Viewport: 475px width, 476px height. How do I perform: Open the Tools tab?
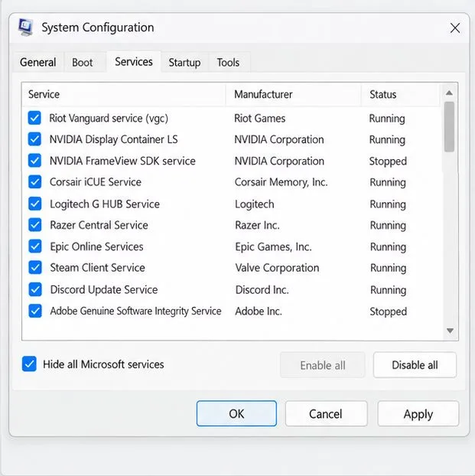click(228, 63)
